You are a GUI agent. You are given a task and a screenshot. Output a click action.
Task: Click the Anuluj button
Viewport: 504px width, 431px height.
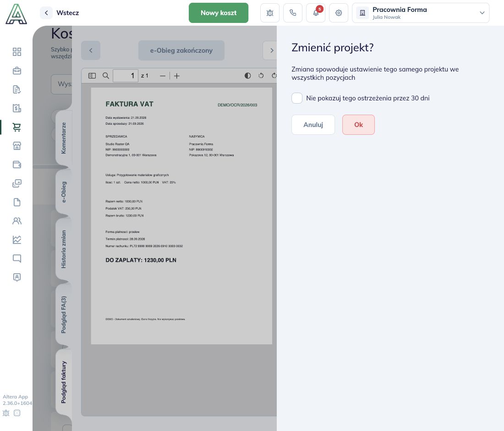[313, 125]
